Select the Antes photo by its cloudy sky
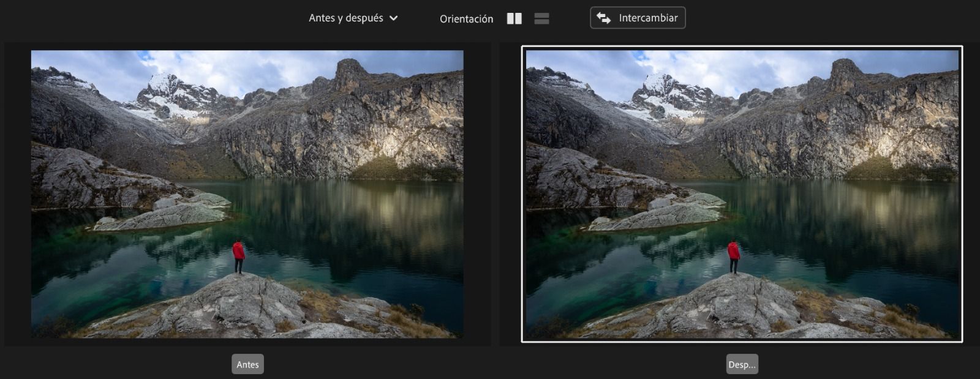The image size is (980, 379). (245, 67)
